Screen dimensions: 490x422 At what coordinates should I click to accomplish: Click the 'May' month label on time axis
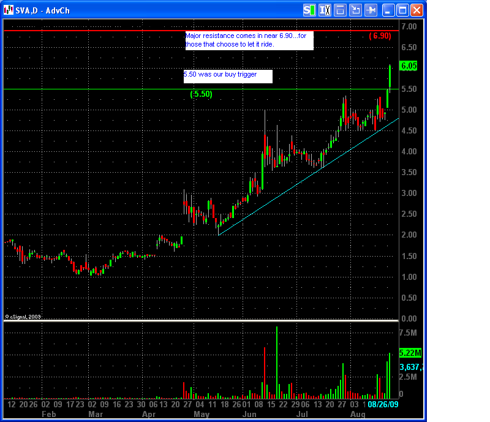coord(201,414)
